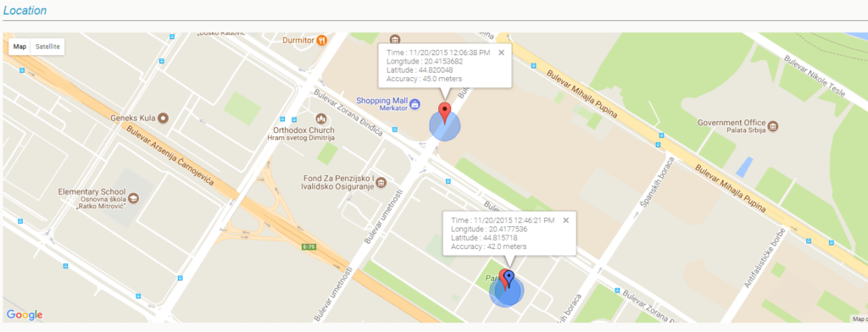Click the Elementary School graduation cap icon
This screenshot has width=868, height=332.
coord(133,197)
